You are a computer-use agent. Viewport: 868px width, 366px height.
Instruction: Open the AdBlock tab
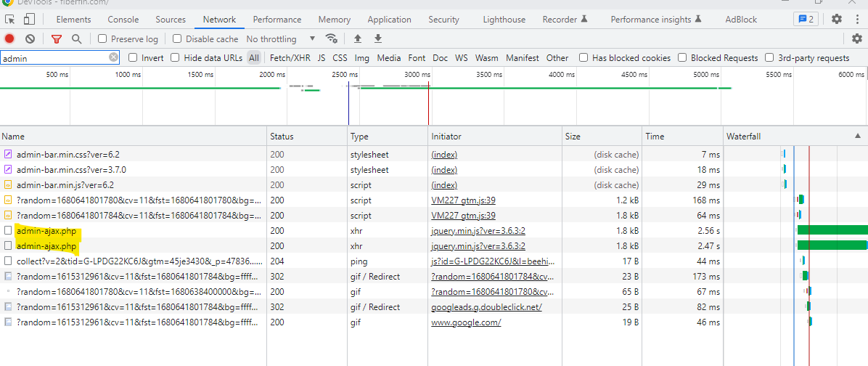click(741, 20)
